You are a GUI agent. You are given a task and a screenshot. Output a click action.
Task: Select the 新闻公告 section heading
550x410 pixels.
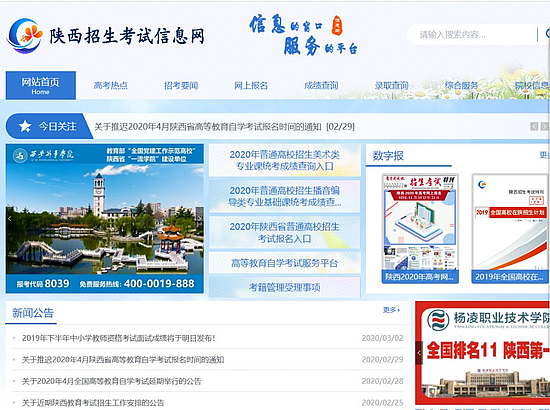pos(33,312)
